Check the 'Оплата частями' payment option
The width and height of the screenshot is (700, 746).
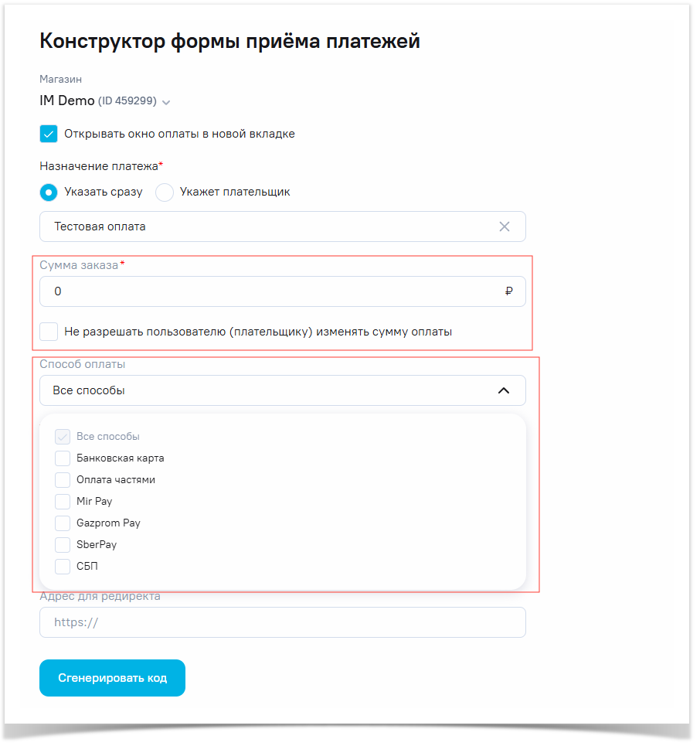pyautogui.click(x=63, y=480)
